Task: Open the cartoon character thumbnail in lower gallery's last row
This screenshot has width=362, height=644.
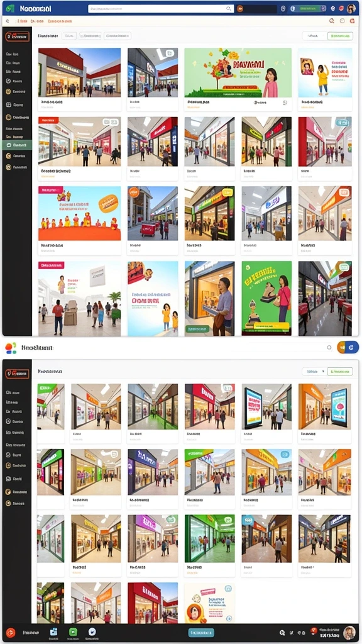Action: point(210,602)
